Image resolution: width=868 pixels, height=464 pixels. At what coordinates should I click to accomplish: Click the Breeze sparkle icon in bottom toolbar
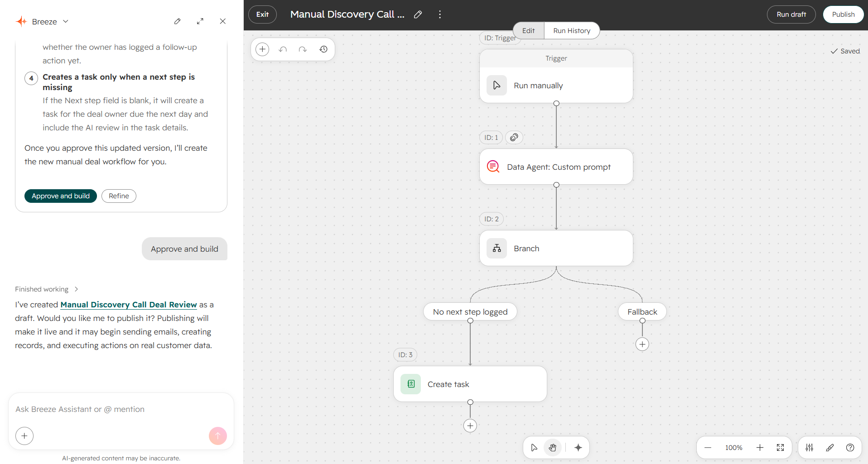point(578,448)
